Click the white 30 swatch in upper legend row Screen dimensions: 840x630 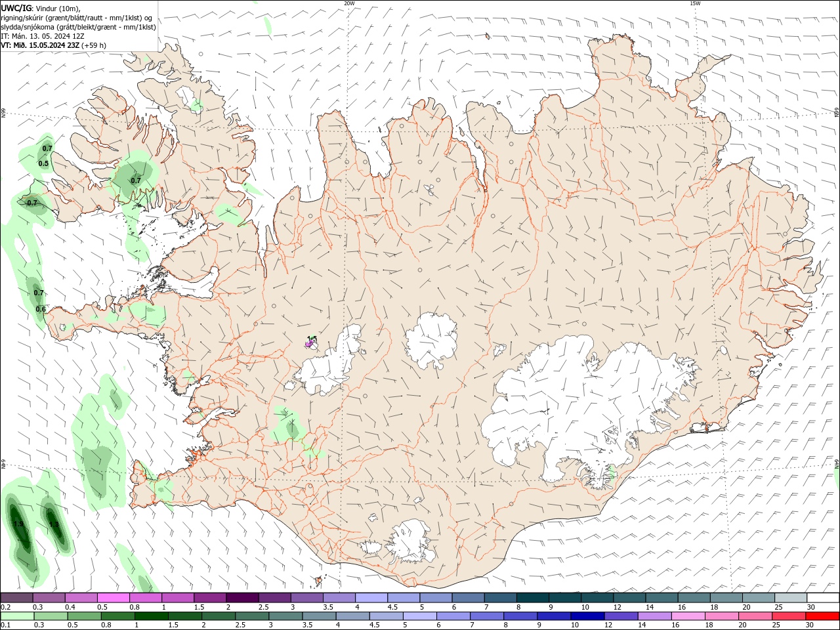[x=824, y=598]
